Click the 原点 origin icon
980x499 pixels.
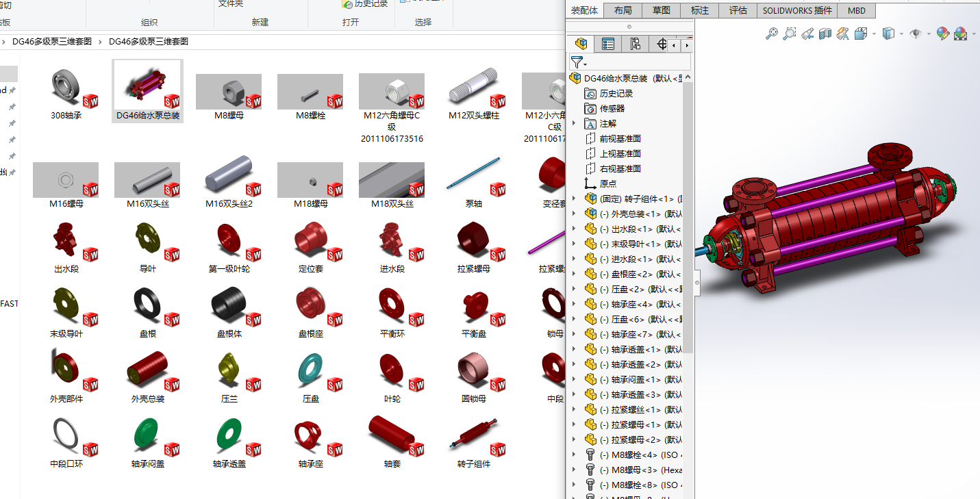(x=590, y=184)
